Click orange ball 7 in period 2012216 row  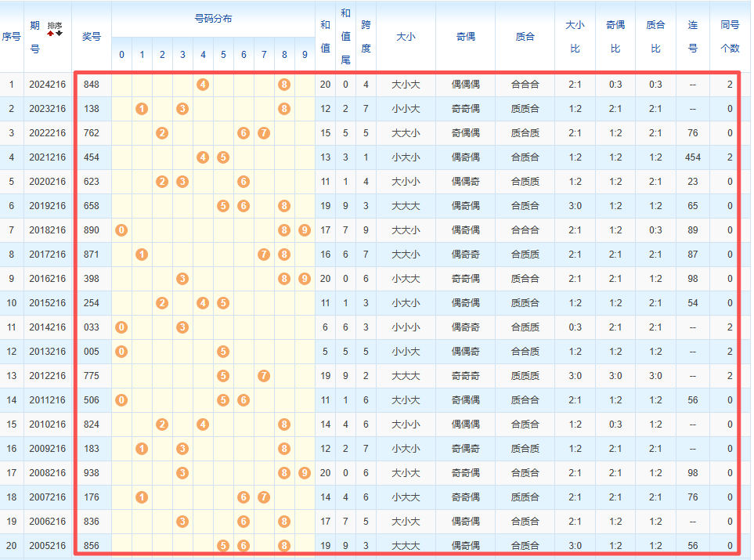click(264, 376)
